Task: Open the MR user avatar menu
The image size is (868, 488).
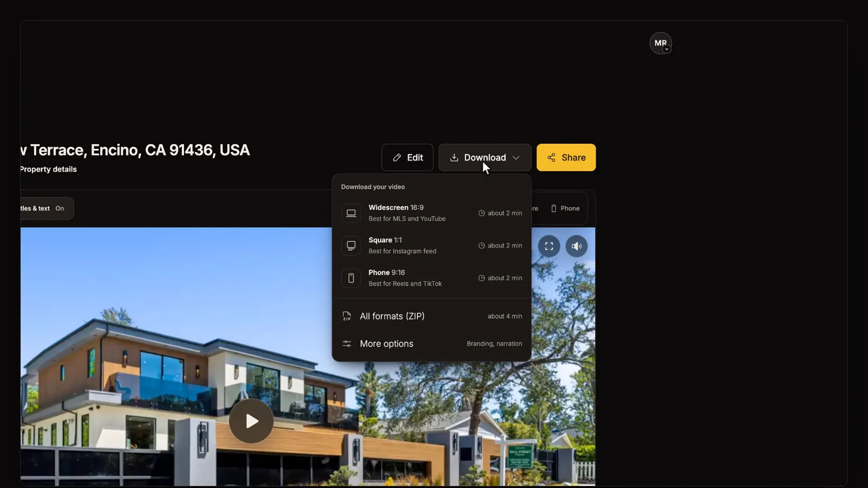Action: pos(660,43)
